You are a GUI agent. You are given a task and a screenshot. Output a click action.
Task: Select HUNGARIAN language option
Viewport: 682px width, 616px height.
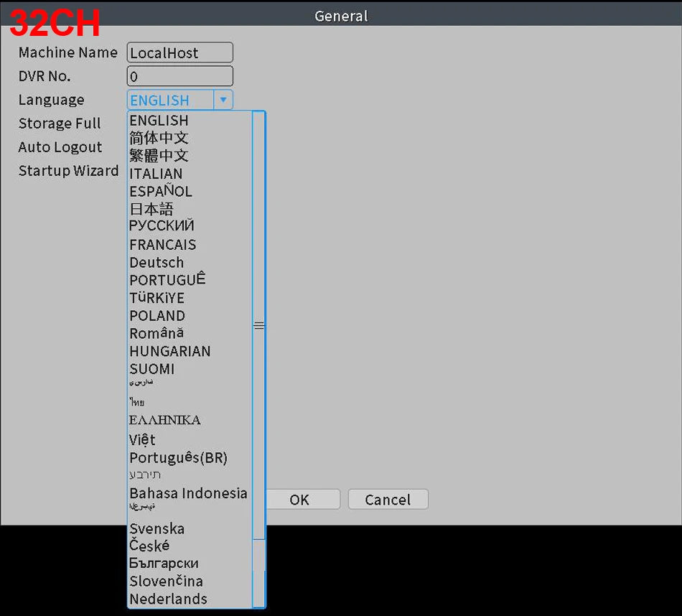tap(170, 351)
